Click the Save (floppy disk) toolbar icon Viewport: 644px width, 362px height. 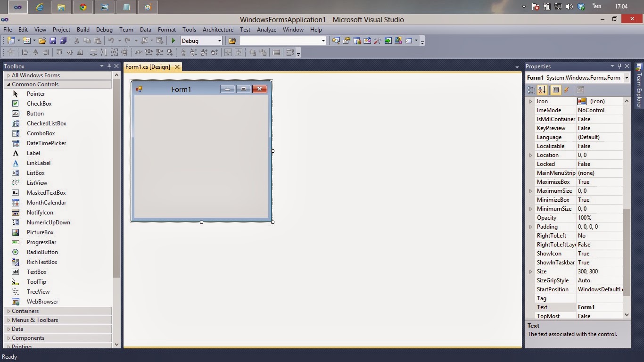coord(53,41)
